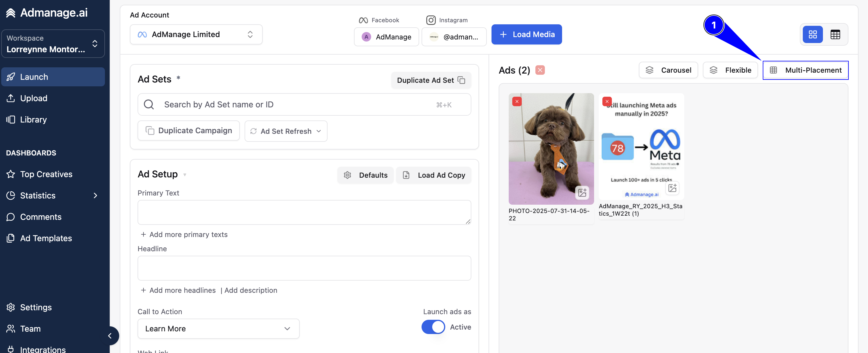Click the image edit icon on dog photo
This screenshot has height=353, width=868.
coord(582,193)
